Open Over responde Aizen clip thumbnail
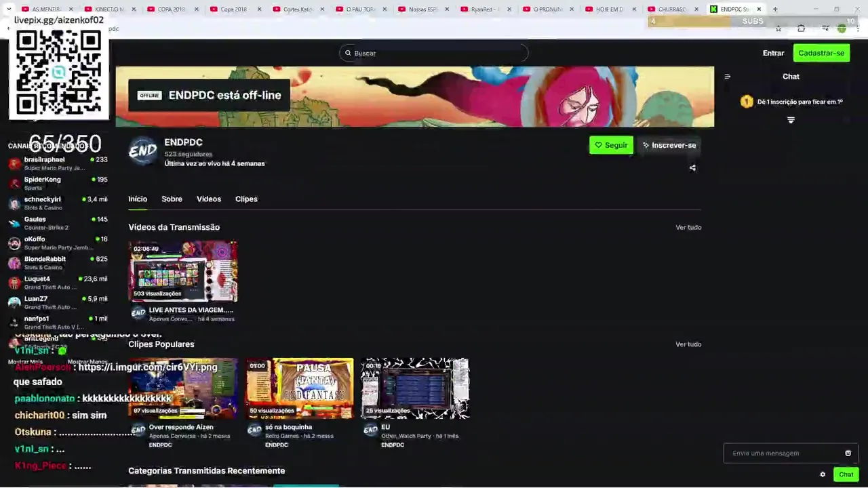The height and width of the screenshot is (488, 868). pos(183,388)
